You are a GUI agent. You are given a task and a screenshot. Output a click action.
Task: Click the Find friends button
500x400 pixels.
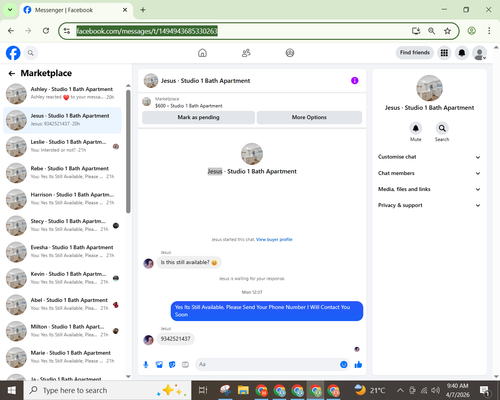click(x=415, y=53)
